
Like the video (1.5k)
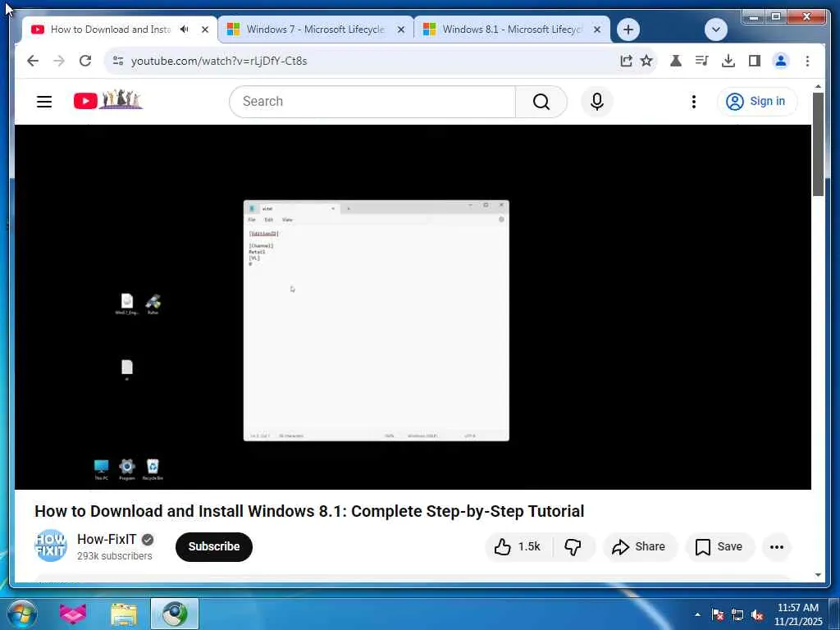(x=518, y=546)
